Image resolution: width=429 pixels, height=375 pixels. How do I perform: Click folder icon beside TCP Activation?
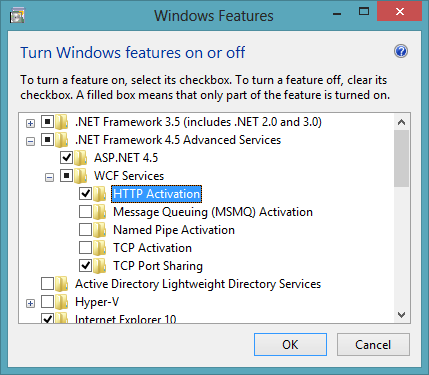point(99,248)
